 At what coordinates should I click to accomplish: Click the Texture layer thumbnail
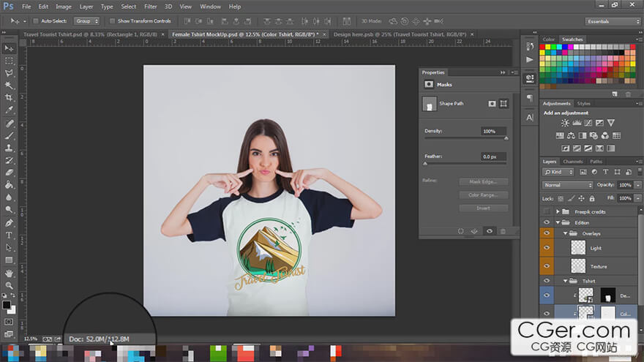[578, 266]
